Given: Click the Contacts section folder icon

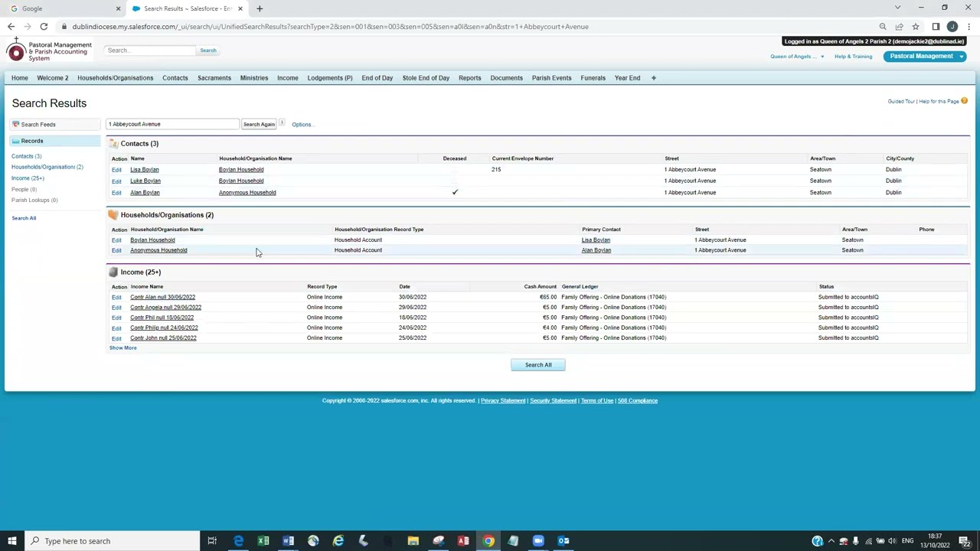Looking at the screenshot, I should pyautogui.click(x=113, y=143).
